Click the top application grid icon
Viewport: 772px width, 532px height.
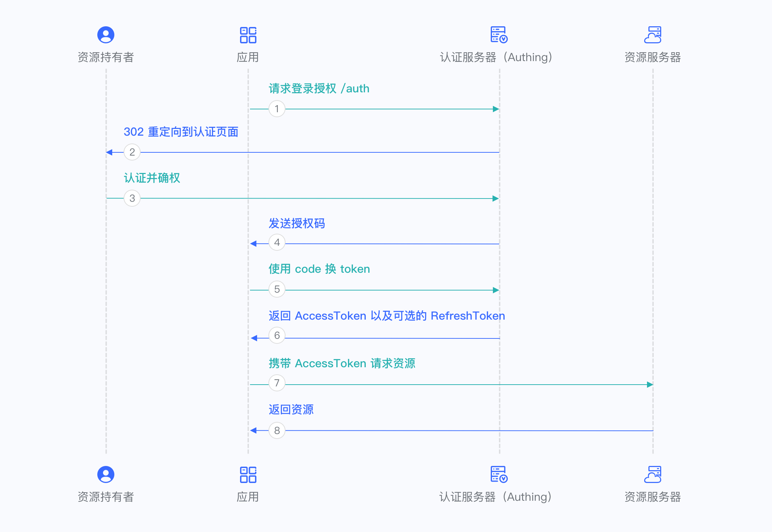click(248, 35)
